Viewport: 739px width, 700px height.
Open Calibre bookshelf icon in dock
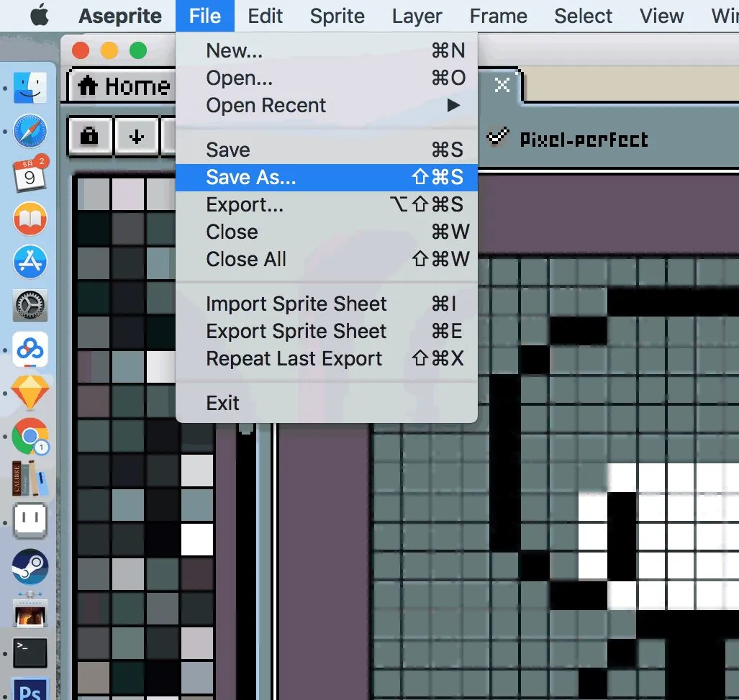coord(30,478)
